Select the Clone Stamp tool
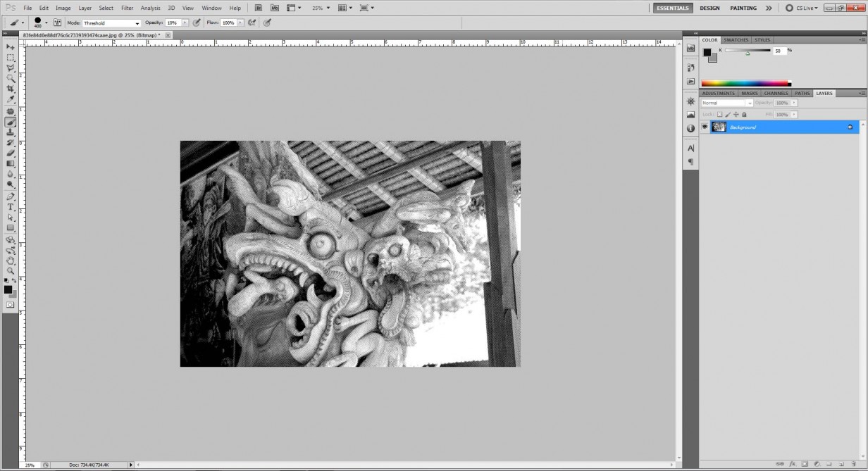The height and width of the screenshot is (471, 868). coord(11,132)
